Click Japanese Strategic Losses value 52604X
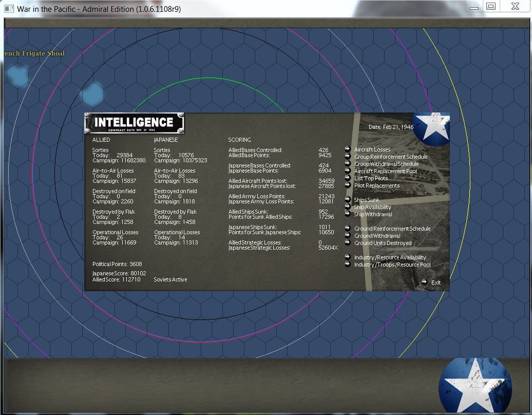The height and width of the screenshot is (415, 532). (x=328, y=248)
